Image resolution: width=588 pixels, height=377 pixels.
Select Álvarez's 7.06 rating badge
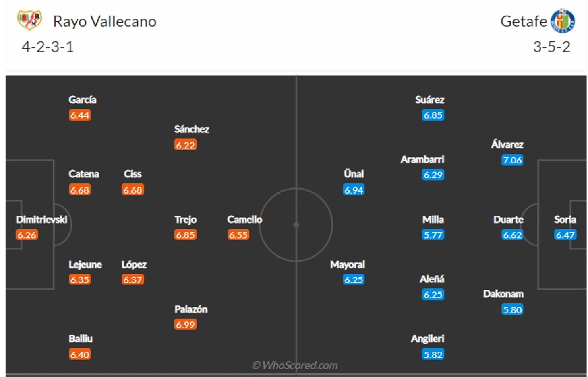pos(512,160)
